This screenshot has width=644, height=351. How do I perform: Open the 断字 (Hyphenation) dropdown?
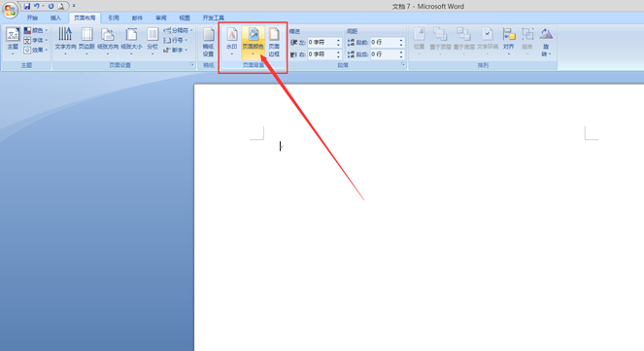point(176,51)
